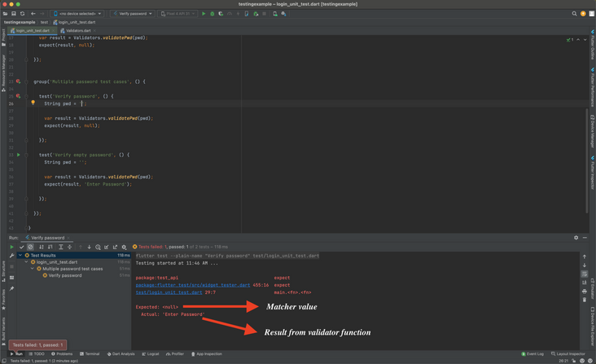Screen dimensions: 596x364
Task: Click the lightbulb intention icon in editor
Action: click(x=33, y=103)
